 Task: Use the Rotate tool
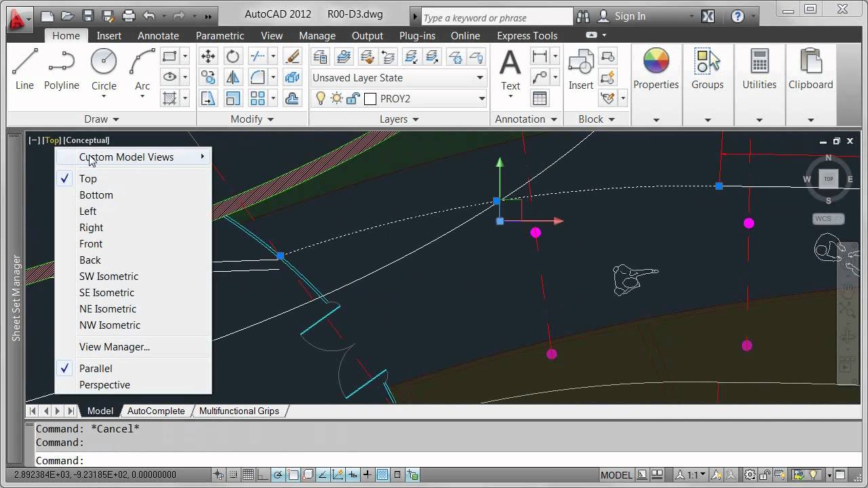[233, 56]
